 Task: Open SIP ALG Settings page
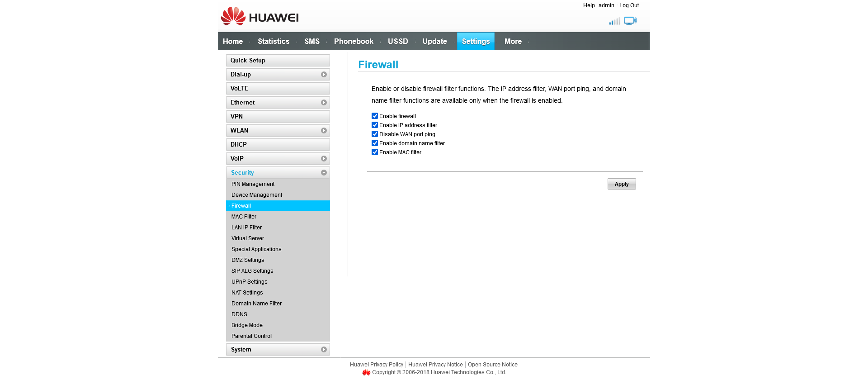pyautogui.click(x=278, y=271)
